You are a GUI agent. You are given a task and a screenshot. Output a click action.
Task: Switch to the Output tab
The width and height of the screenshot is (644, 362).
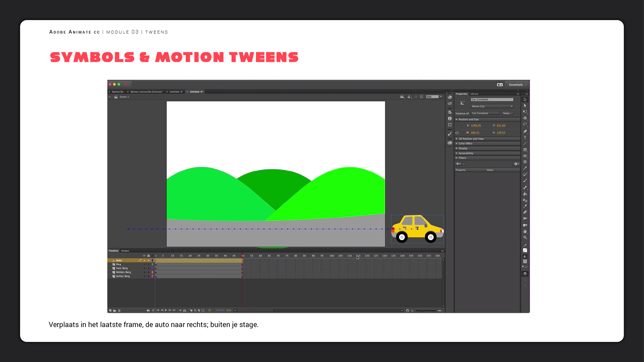pyautogui.click(x=125, y=251)
